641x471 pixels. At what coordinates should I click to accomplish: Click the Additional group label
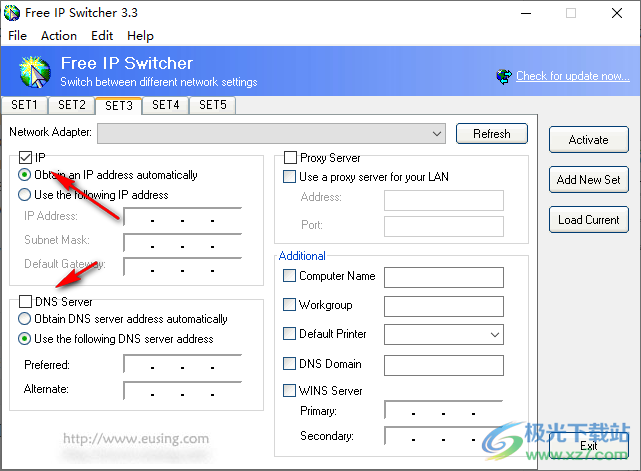[x=302, y=256]
